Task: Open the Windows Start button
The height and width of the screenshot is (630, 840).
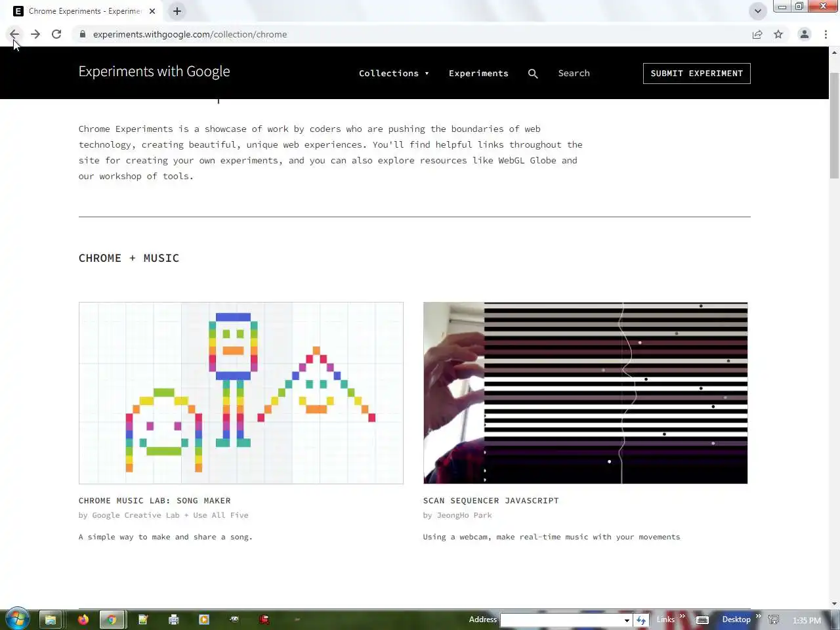Action: [x=17, y=619]
